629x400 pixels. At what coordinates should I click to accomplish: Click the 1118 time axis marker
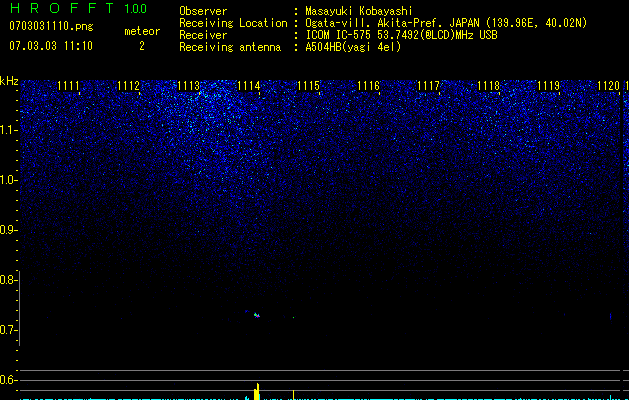point(489,86)
